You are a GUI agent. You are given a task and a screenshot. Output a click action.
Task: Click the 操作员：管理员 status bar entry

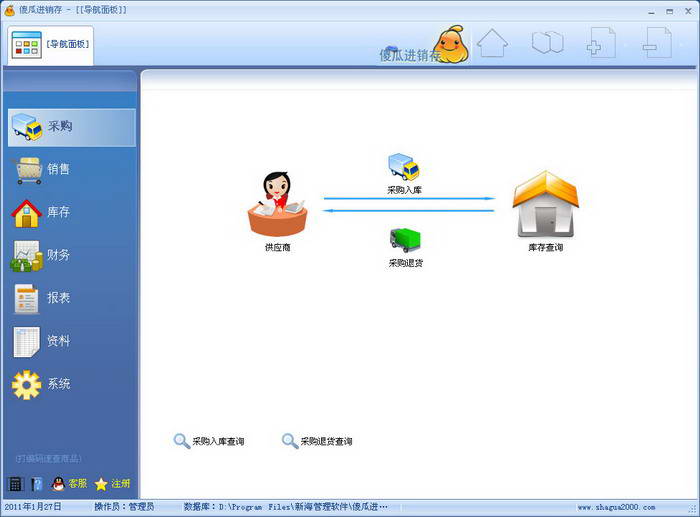[124, 507]
